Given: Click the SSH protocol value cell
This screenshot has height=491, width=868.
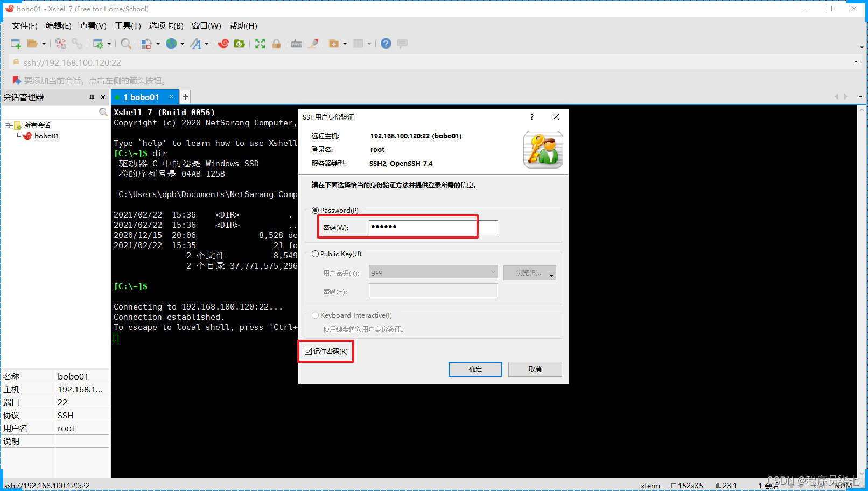Looking at the screenshot, I should coord(82,416).
